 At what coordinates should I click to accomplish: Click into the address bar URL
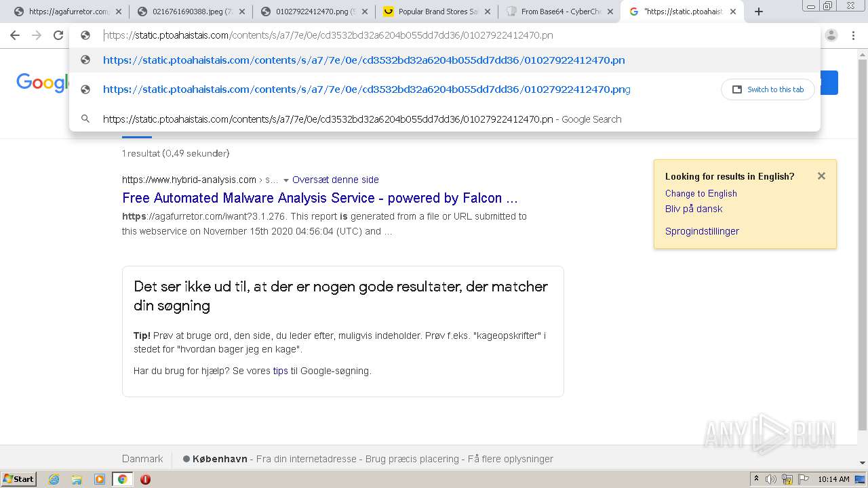[328, 35]
